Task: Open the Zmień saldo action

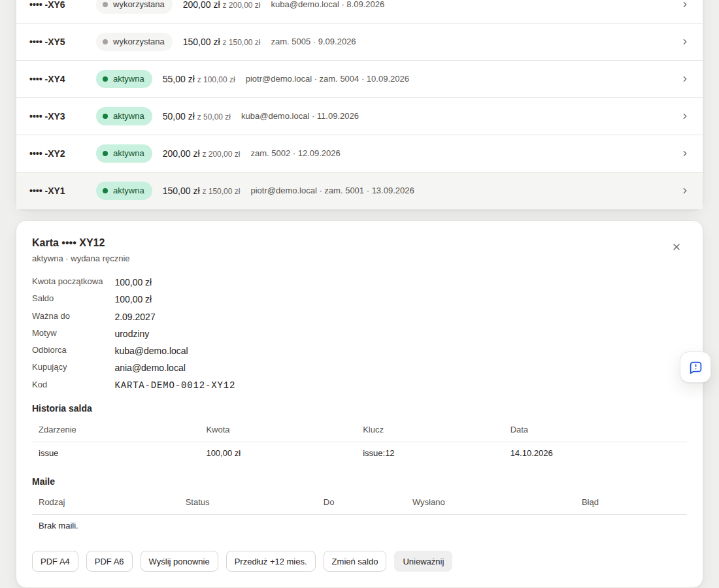Action: point(355,561)
